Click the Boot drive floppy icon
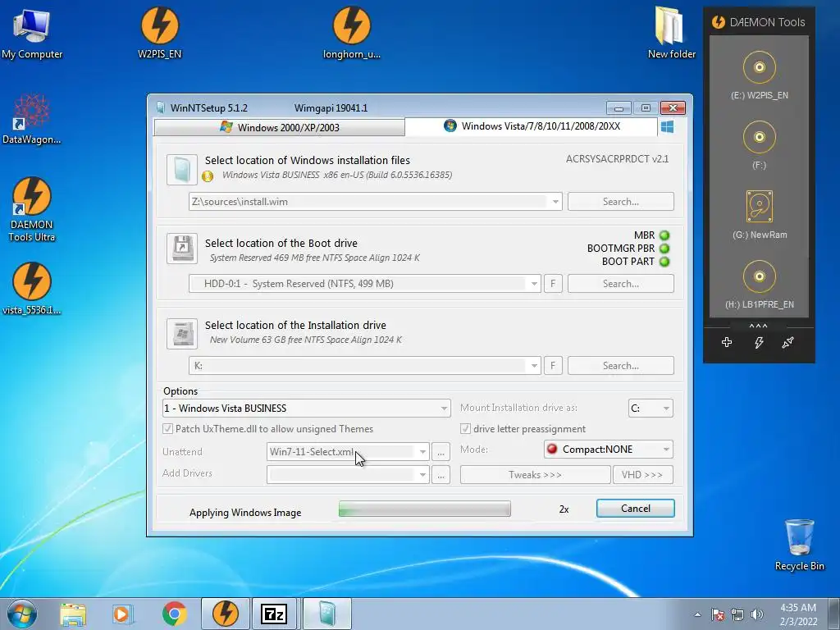The height and width of the screenshot is (630, 840). tap(181, 248)
